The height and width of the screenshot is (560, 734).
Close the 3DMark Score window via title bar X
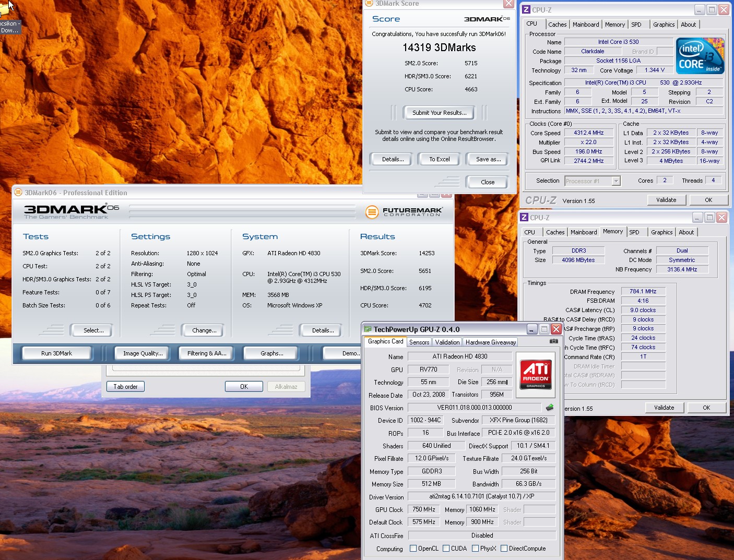[508, 4]
